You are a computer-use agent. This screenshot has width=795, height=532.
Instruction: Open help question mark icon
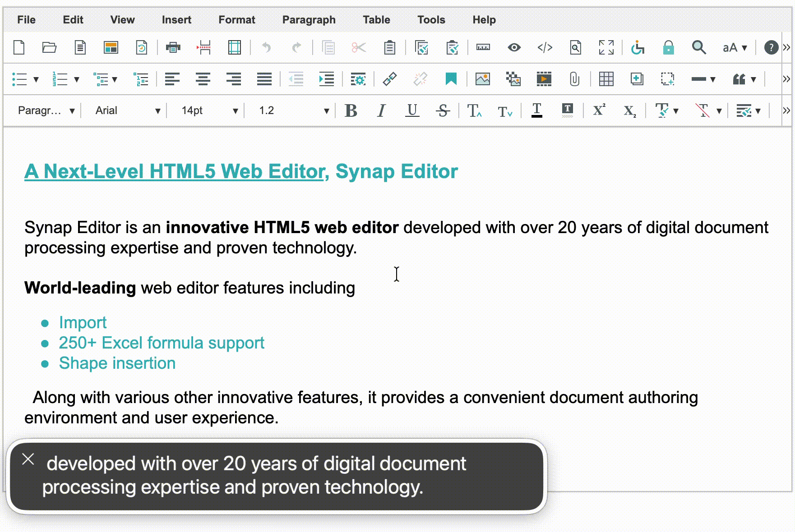[x=771, y=47]
